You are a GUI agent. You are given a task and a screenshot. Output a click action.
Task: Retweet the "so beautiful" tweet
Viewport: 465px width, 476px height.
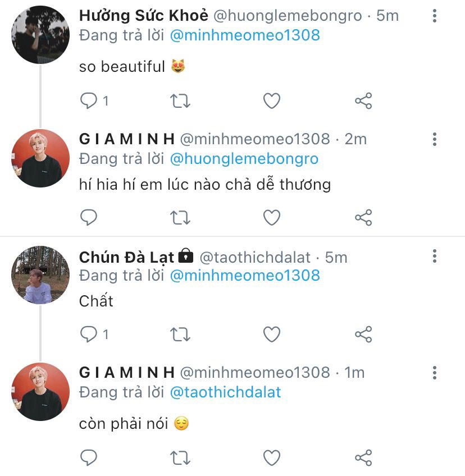pos(180,101)
